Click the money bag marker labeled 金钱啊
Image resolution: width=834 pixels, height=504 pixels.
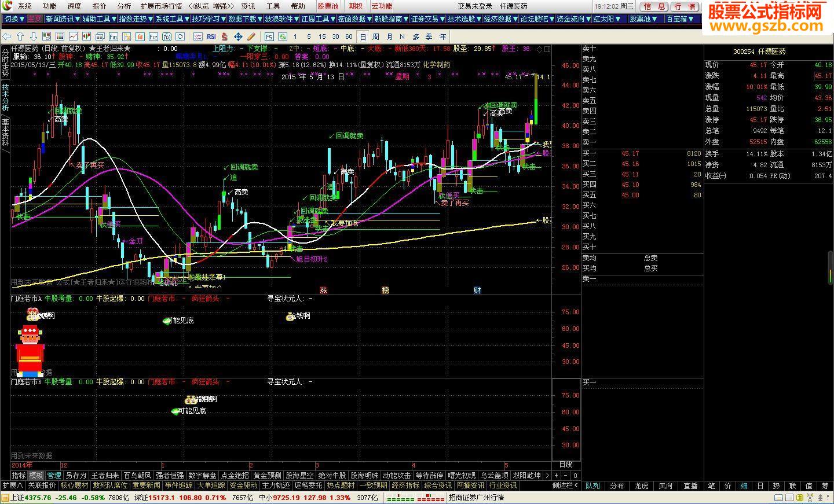point(291,316)
